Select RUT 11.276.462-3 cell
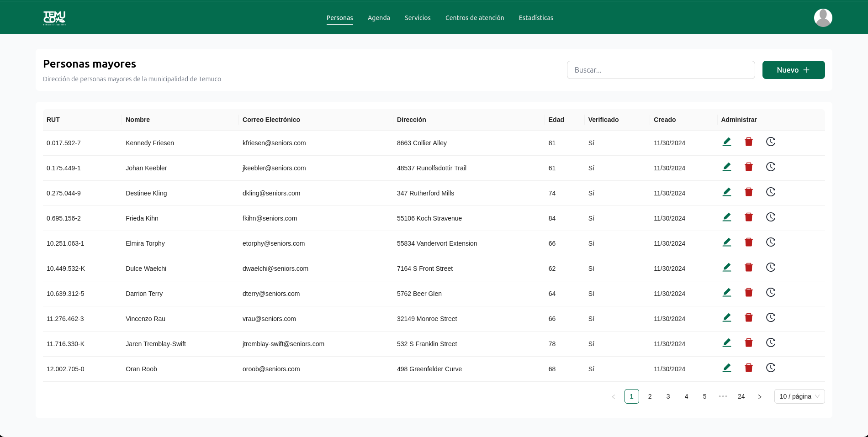Viewport: 868px width, 437px height. click(65, 319)
